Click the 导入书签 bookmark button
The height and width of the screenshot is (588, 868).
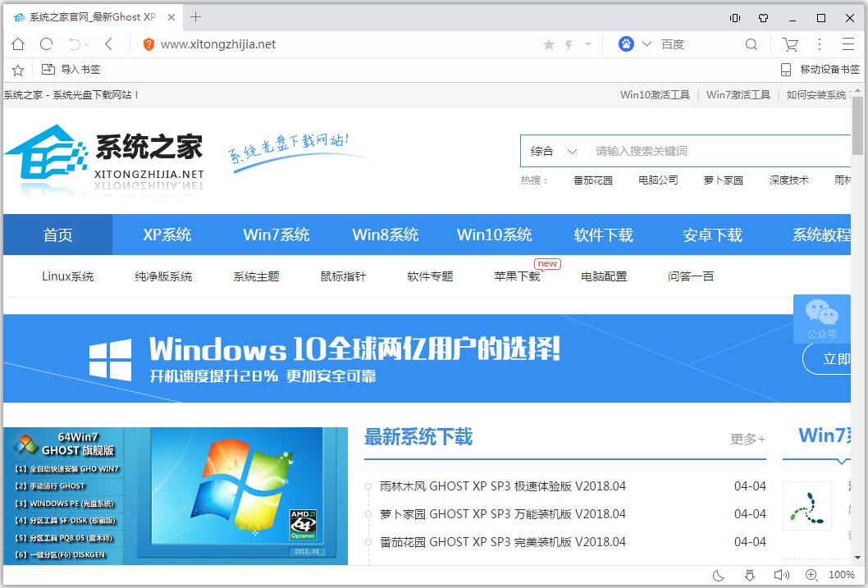71,70
